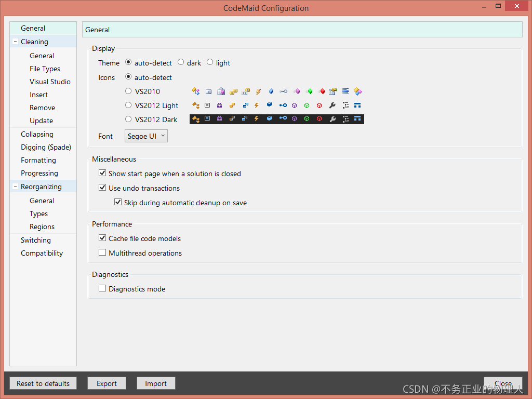Click the green method cube in the VS2010 row
532x399 pixels.
(x=309, y=91)
